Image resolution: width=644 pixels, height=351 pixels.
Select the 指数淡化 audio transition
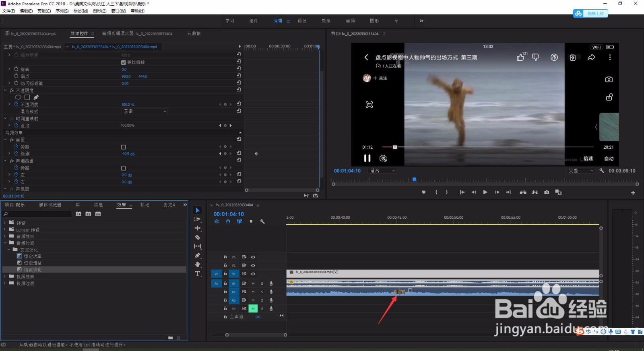(32, 270)
